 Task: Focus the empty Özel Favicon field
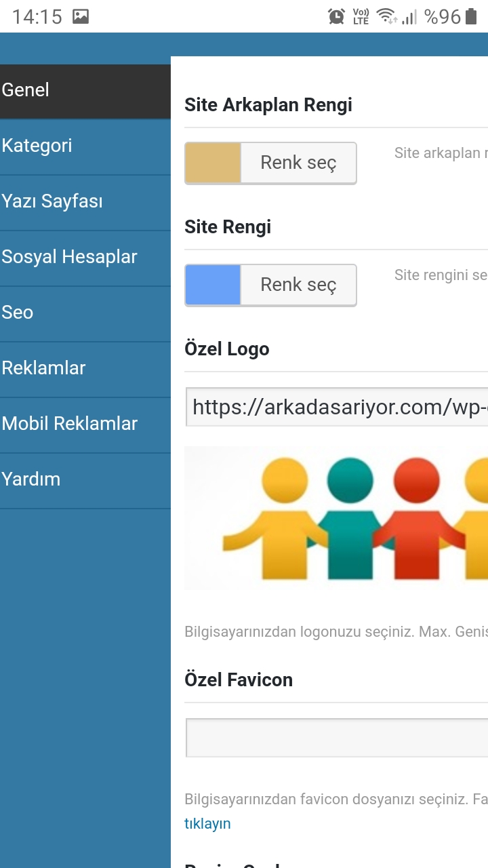(x=337, y=738)
